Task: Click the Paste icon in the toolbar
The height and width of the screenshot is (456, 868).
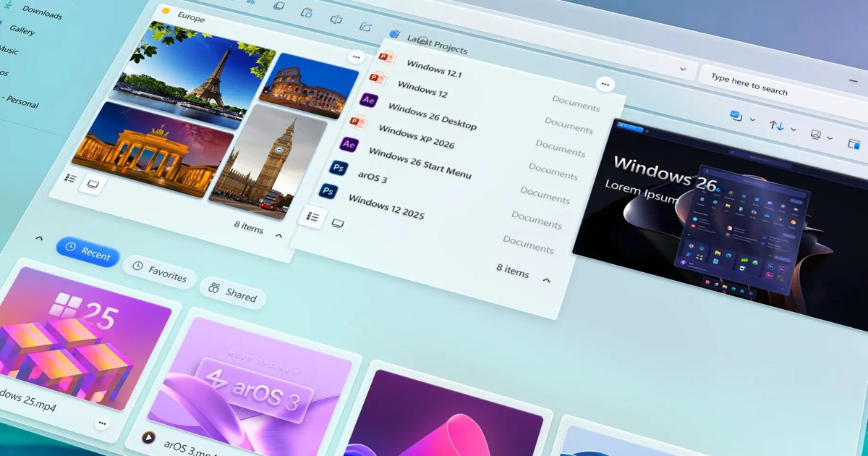Action: 307,14
